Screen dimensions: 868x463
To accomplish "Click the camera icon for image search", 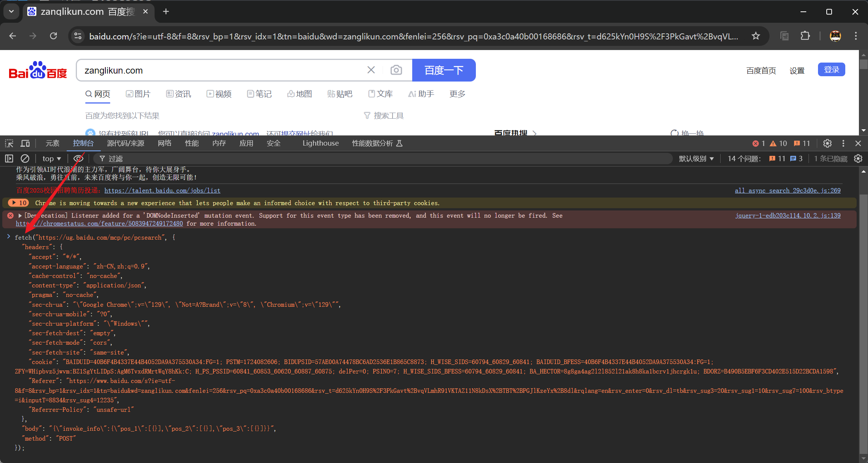I will [x=396, y=70].
